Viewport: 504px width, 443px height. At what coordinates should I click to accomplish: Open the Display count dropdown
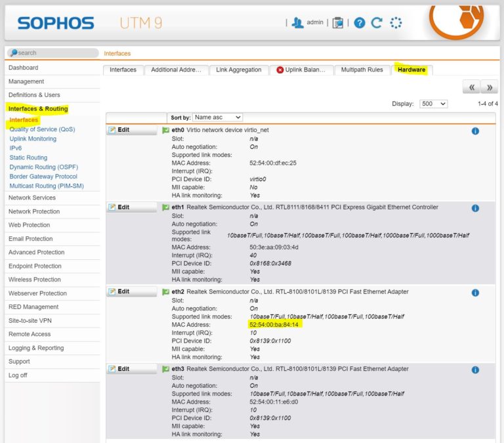pyautogui.click(x=434, y=104)
